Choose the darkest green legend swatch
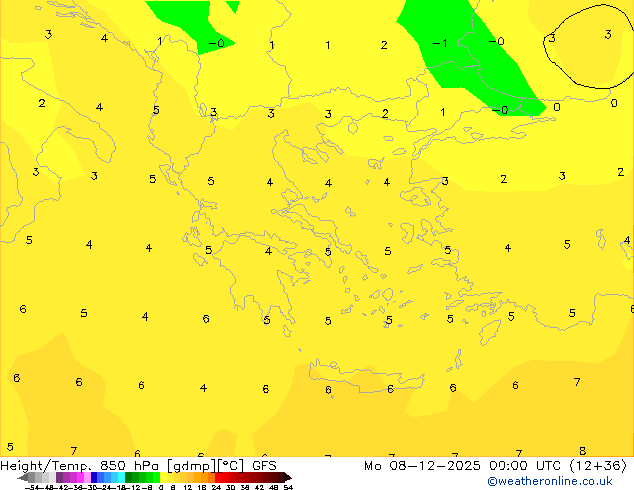The image size is (634, 490). coord(129,477)
